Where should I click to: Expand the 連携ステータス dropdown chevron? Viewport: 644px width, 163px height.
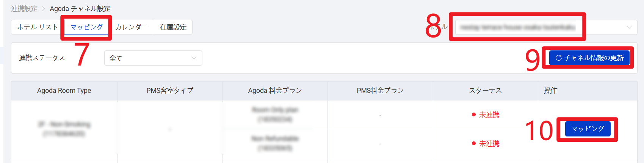click(194, 58)
